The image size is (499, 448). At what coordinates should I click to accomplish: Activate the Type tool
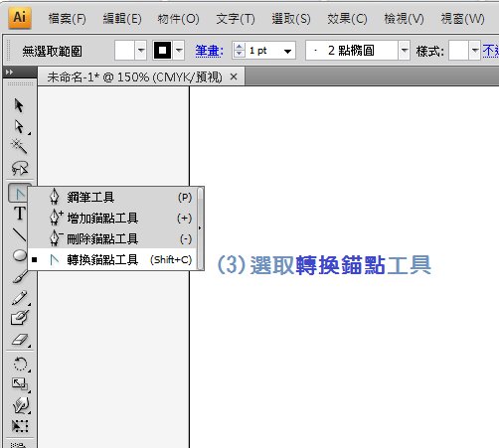(x=20, y=213)
